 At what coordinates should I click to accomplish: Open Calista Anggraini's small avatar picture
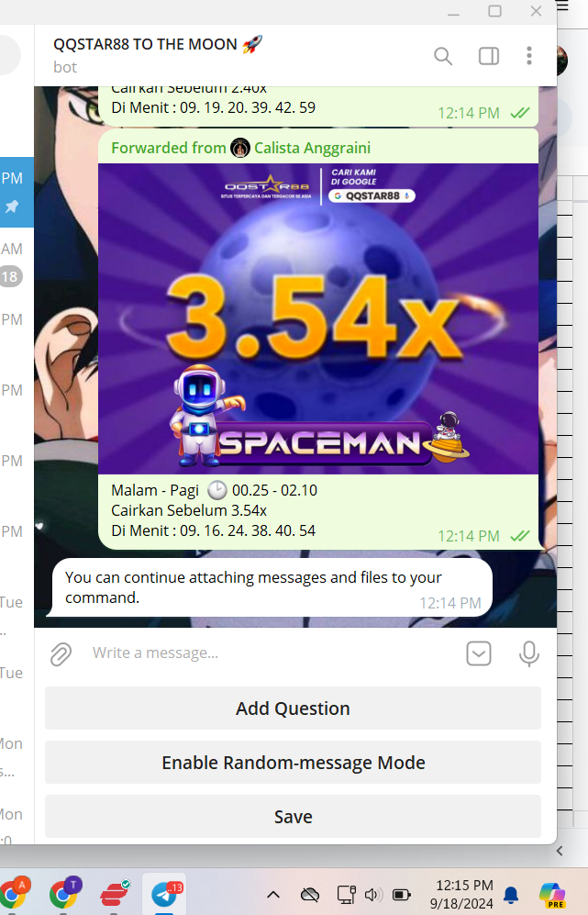tap(239, 149)
